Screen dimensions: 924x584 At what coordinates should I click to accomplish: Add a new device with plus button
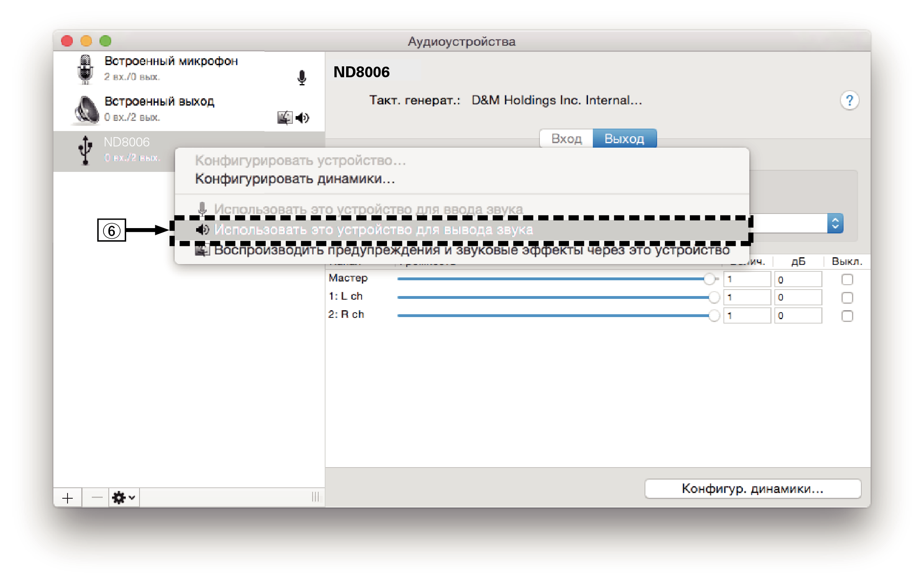click(x=68, y=498)
